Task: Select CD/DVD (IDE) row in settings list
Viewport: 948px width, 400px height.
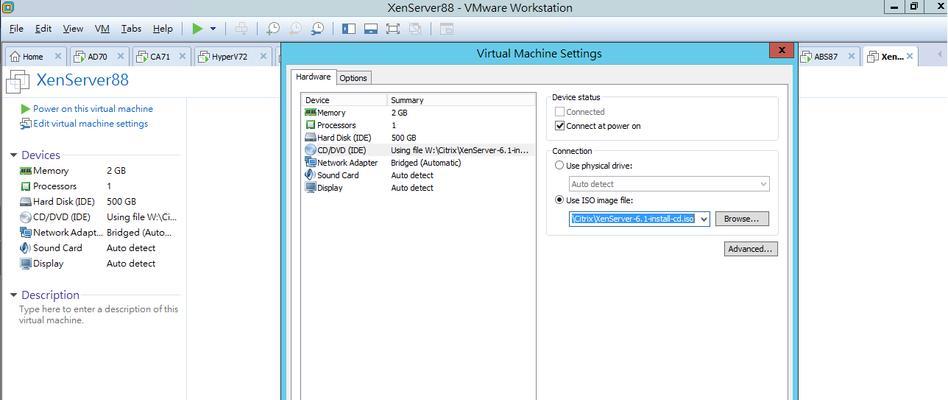Action: (418, 150)
